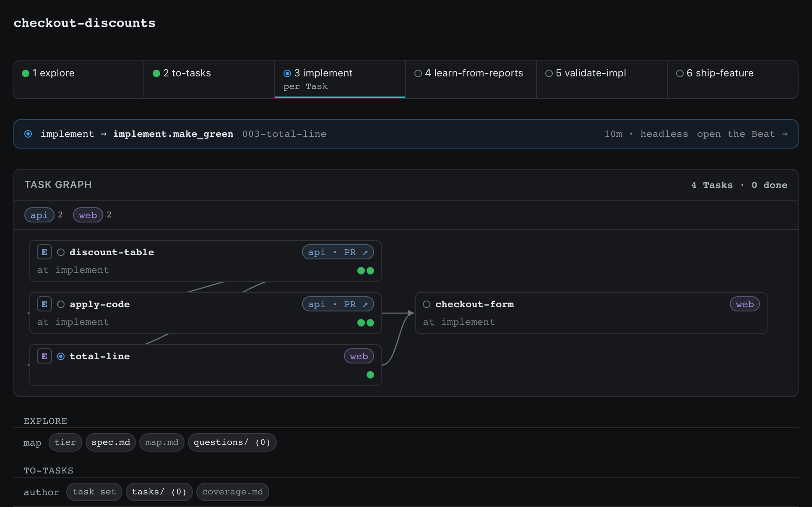Image resolution: width=812 pixels, height=507 pixels.
Task: Click the task set chip under To-Tasks
Action: click(x=94, y=492)
